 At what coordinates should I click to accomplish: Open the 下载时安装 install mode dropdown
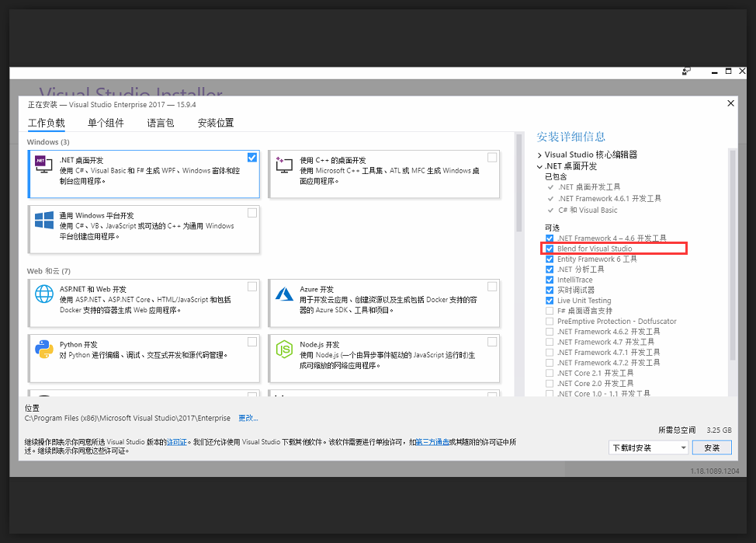(x=649, y=448)
